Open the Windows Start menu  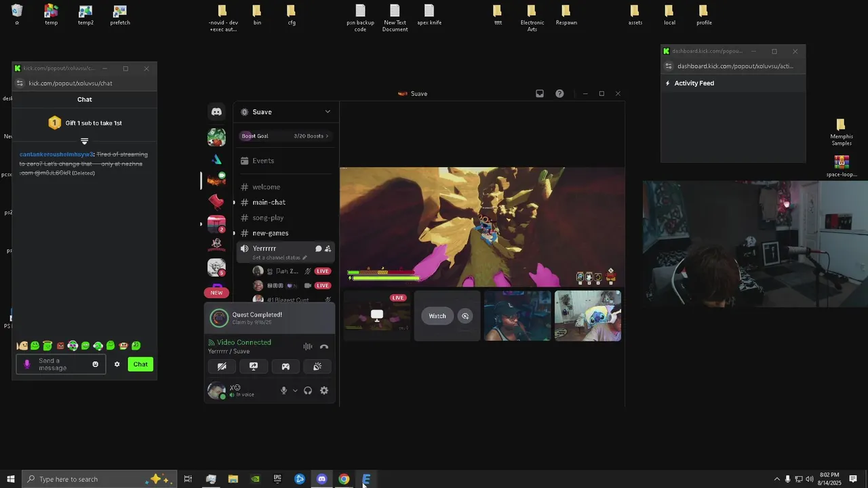click(10, 479)
